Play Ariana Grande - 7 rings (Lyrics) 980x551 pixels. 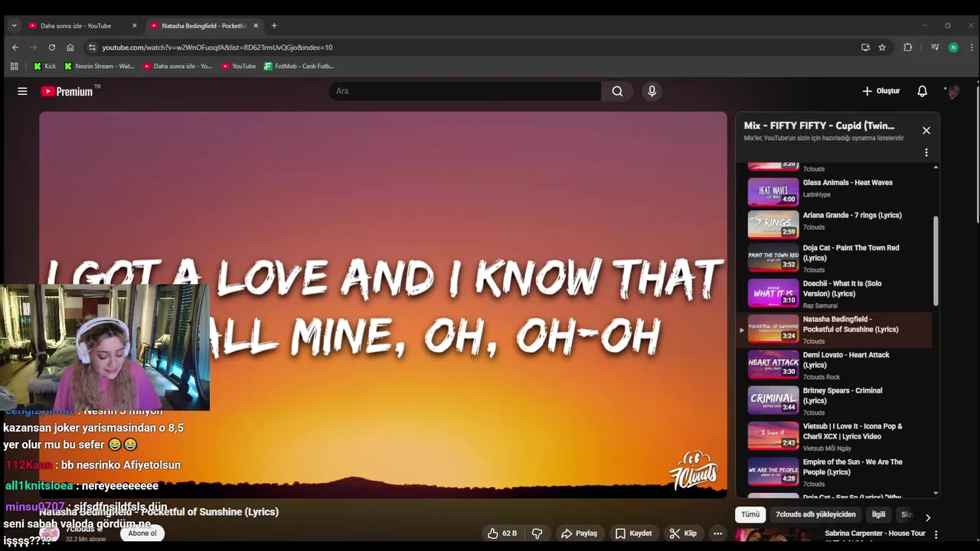pos(835,225)
